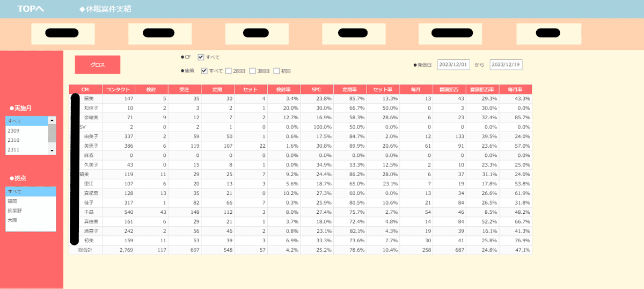Screen dimensions: 644x289
Task: Click the 検討 column header
Action: (x=151, y=89)
